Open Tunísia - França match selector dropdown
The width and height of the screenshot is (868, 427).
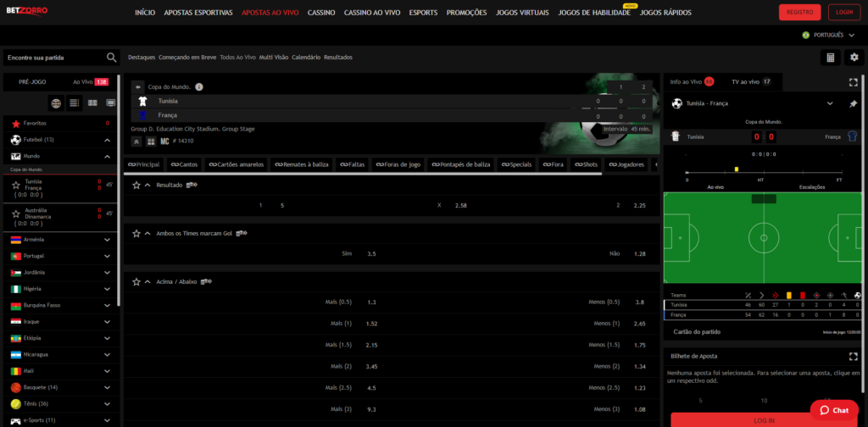[830, 103]
